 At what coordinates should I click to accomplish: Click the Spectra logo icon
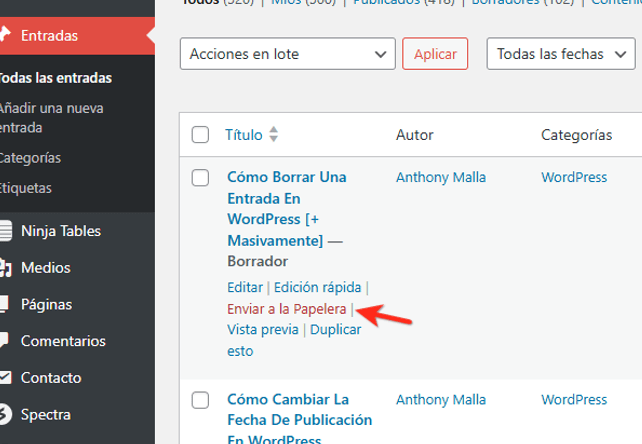[x=5, y=414]
